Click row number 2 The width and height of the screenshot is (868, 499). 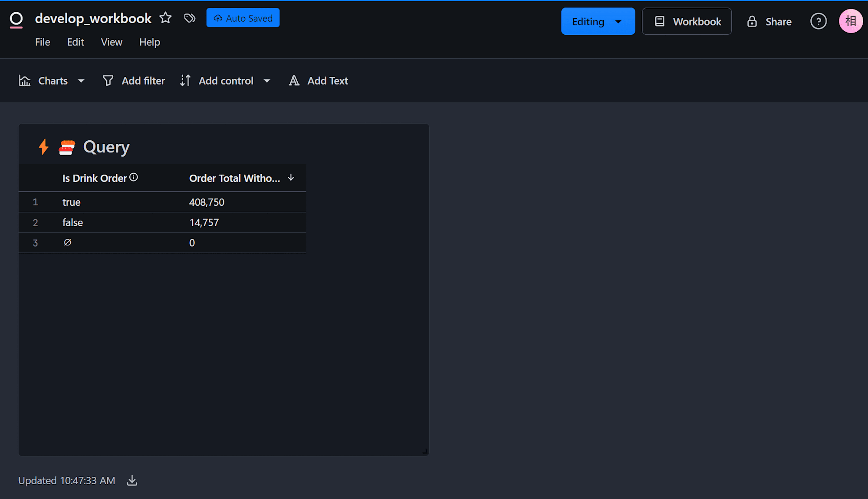point(35,223)
